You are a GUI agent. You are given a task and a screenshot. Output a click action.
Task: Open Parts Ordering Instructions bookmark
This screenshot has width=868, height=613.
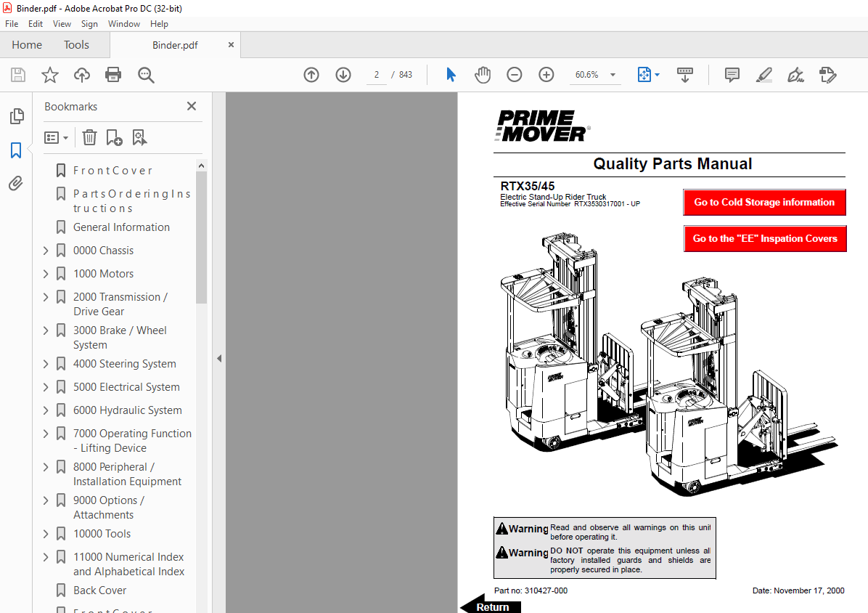pyautogui.click(x=132, y=201)
